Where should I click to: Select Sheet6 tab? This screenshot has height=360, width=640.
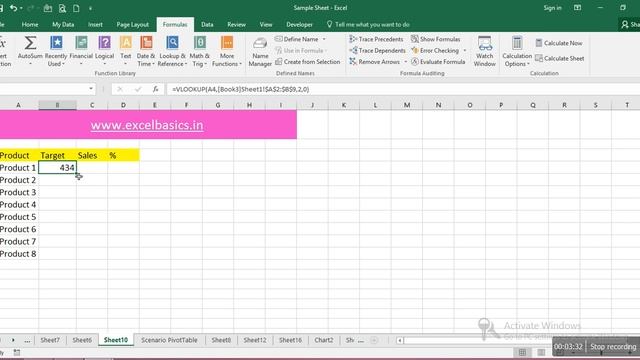click(82, 340)
